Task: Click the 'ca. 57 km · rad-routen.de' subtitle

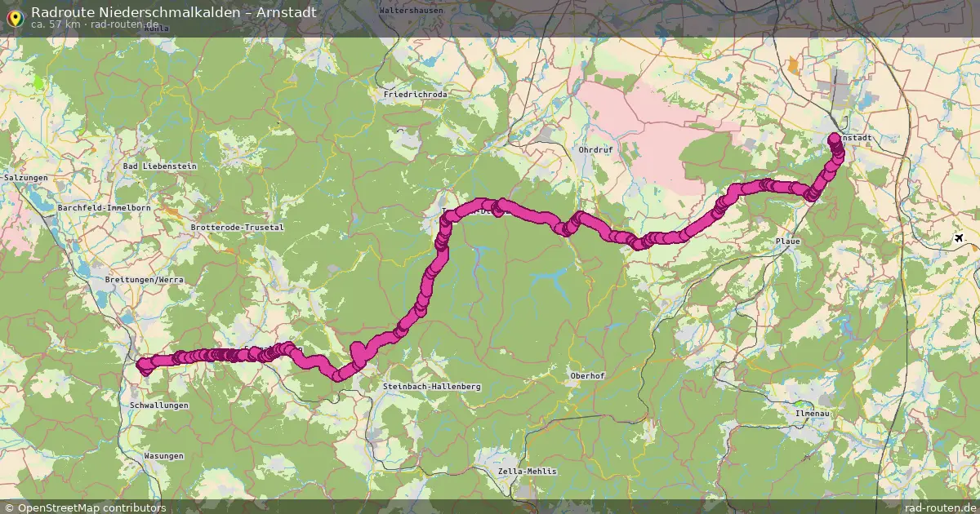Action: (x=95, y=24)
